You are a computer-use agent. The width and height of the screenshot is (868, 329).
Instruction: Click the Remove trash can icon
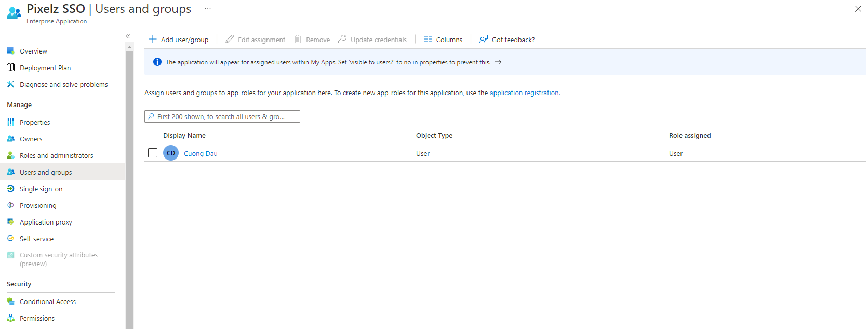pyautogui.click(x=298, y=39)
